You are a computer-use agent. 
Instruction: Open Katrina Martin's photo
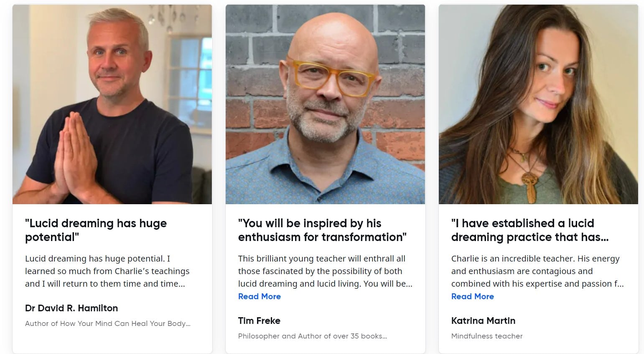pyautogui.click(x=538, y=105)
